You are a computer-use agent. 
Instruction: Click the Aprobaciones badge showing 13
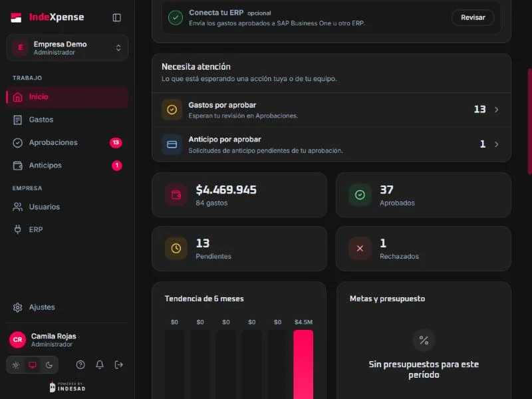tap(116, 142)
